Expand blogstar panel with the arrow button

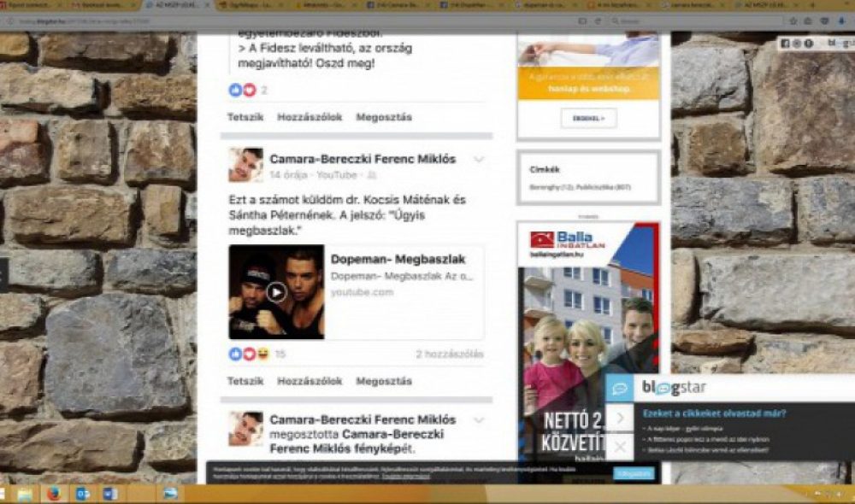tap(620, 419)
